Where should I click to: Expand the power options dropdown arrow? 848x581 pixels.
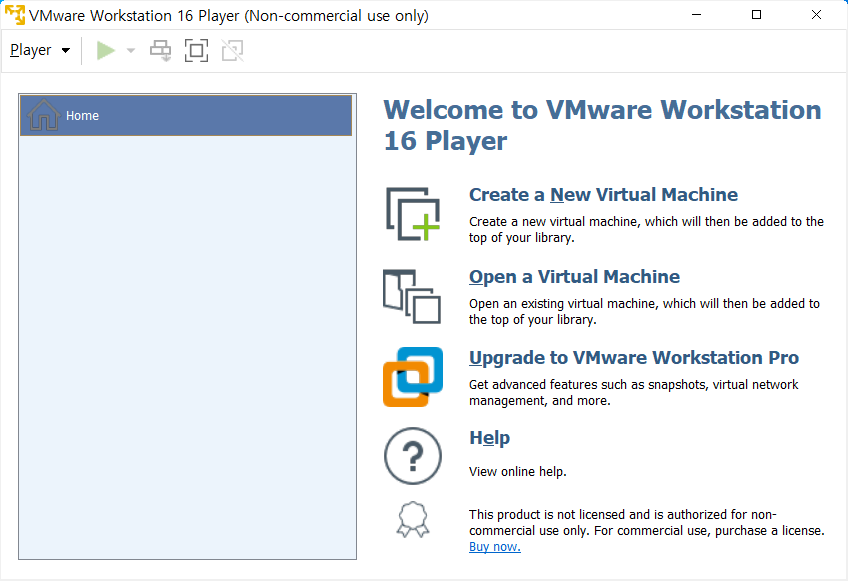click(130, 51)
